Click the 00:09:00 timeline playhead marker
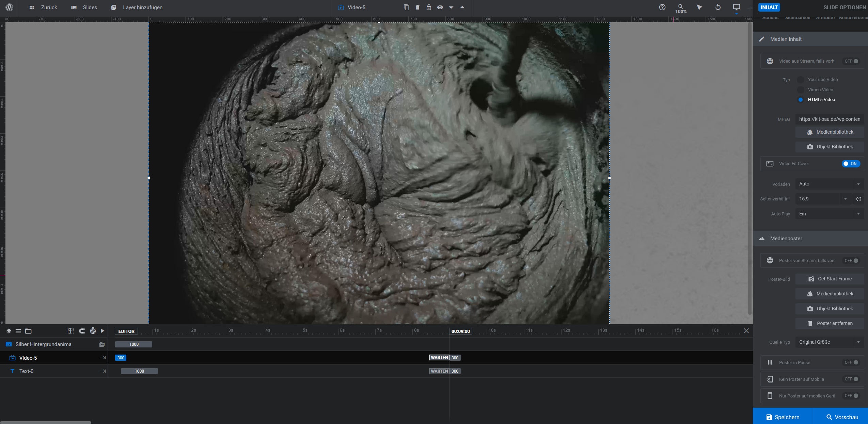Viewport: 868px width, 424px height. click(460, 331)
